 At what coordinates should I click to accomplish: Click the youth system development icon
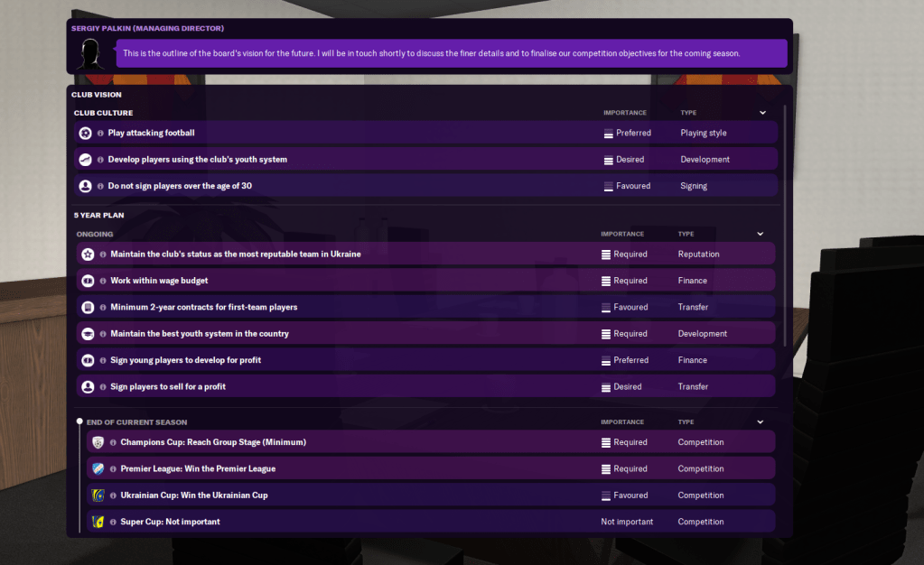(x=85, y=160)
